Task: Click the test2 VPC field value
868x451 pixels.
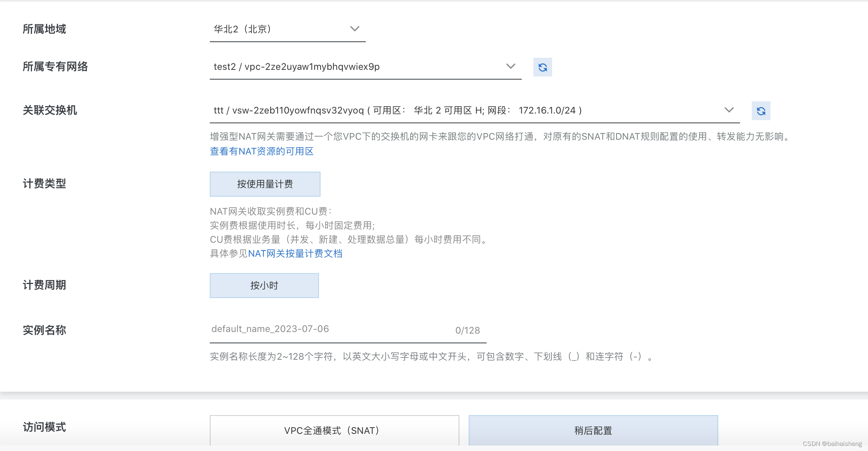Action: click(x=296, y=66)
